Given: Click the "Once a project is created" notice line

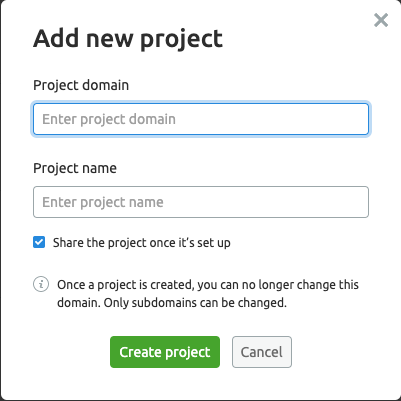Looking at the screenshot, I should pos(208,285).
